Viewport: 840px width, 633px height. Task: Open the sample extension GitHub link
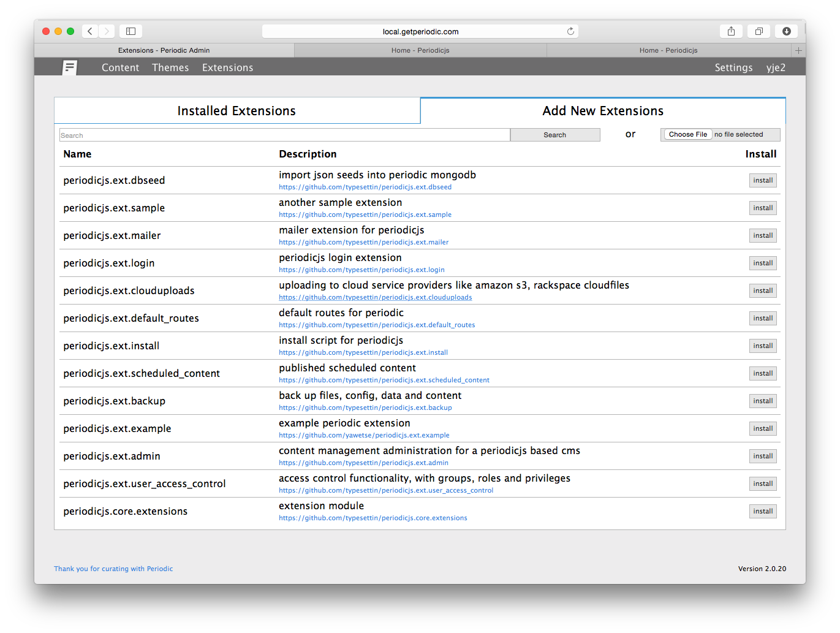click(x=365, y=215)
